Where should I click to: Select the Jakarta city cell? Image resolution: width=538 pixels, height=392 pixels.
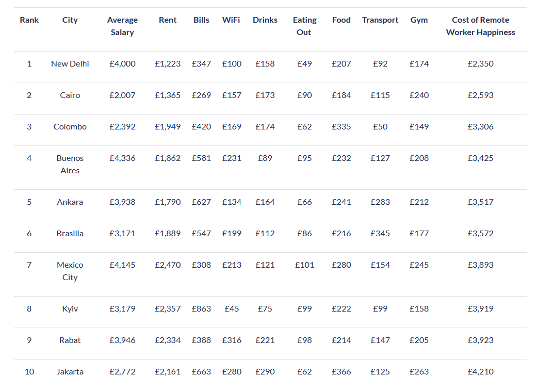coord(70,372)
